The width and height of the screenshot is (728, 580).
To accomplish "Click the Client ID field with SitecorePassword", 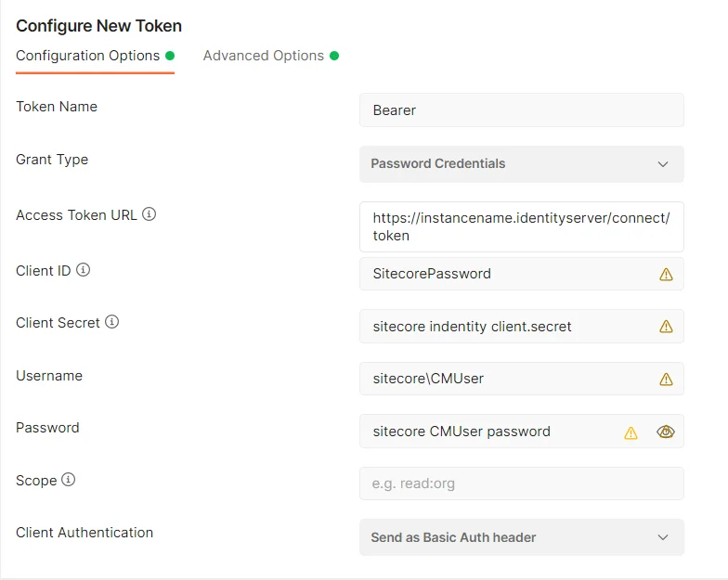I will tap(522, 274).
